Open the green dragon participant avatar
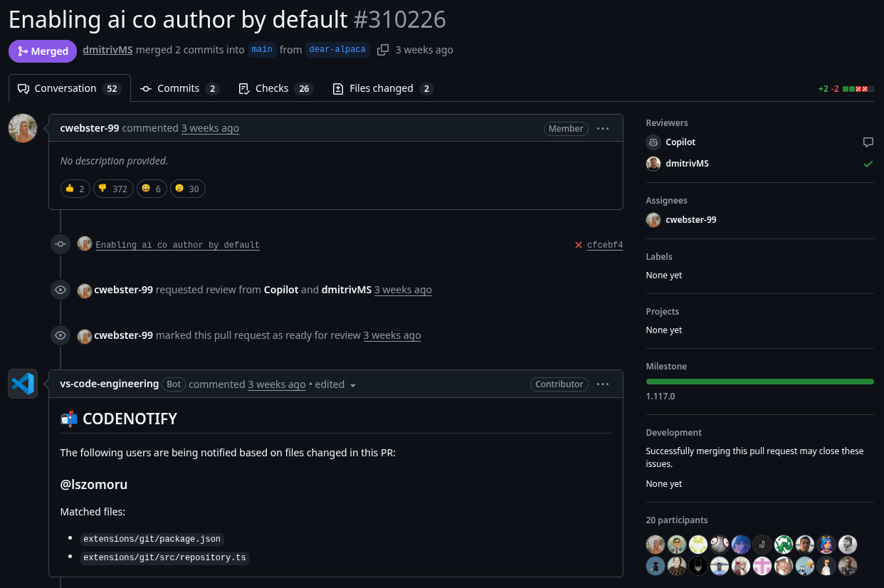The height and width of the screenshot is (588, 884). click(x=784, y=545)
